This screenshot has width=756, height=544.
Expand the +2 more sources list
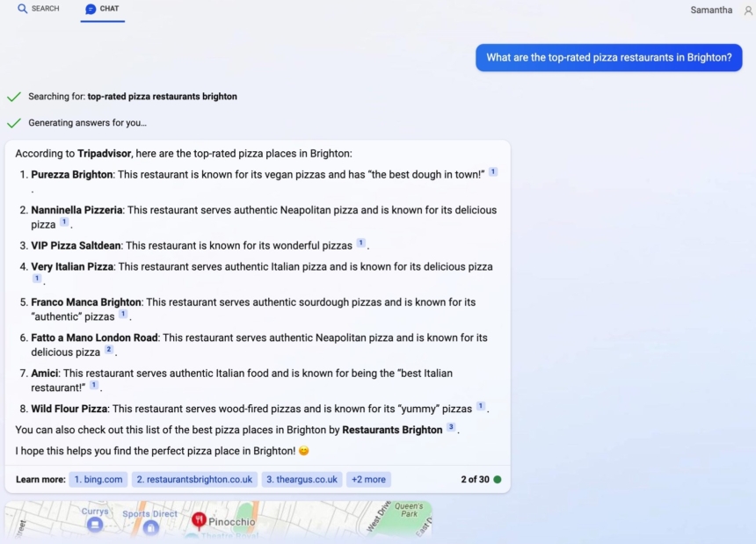(x=368, y=479)
